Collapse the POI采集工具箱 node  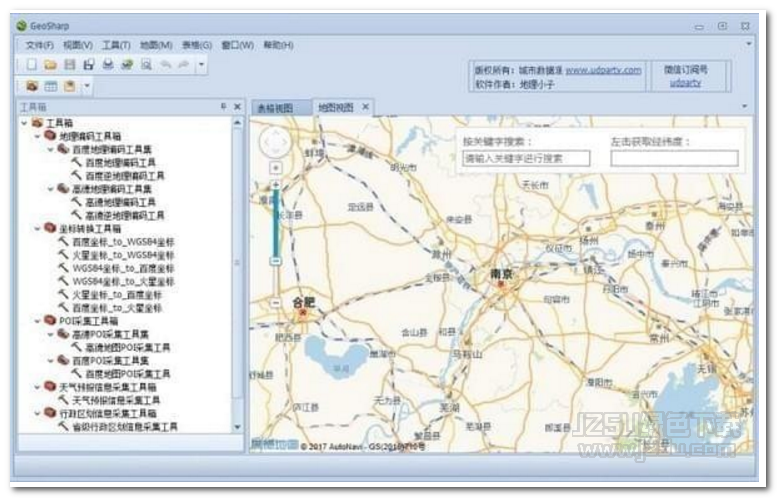[37, 321]
